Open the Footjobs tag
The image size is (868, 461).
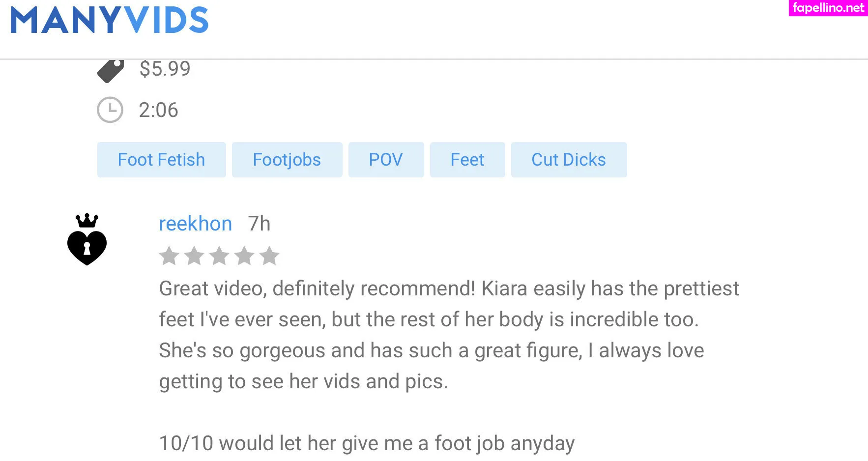pyautogui.click(x=287, y=160)
